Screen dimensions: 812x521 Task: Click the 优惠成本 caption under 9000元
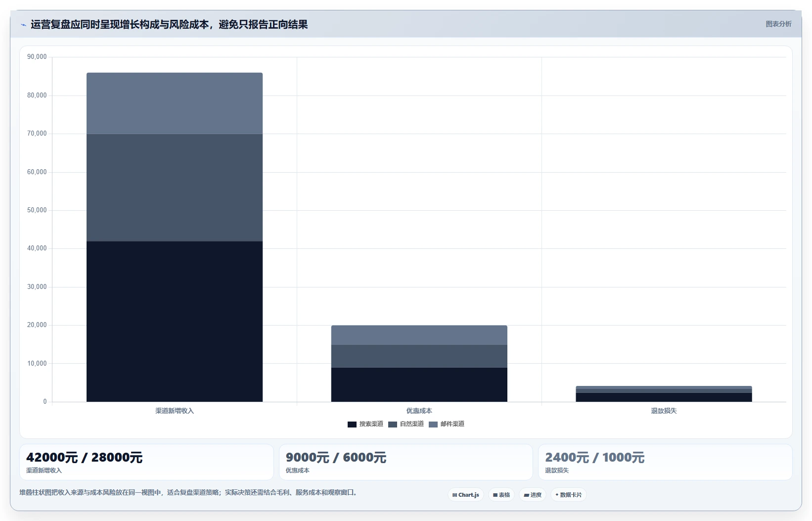coord(298,471)
